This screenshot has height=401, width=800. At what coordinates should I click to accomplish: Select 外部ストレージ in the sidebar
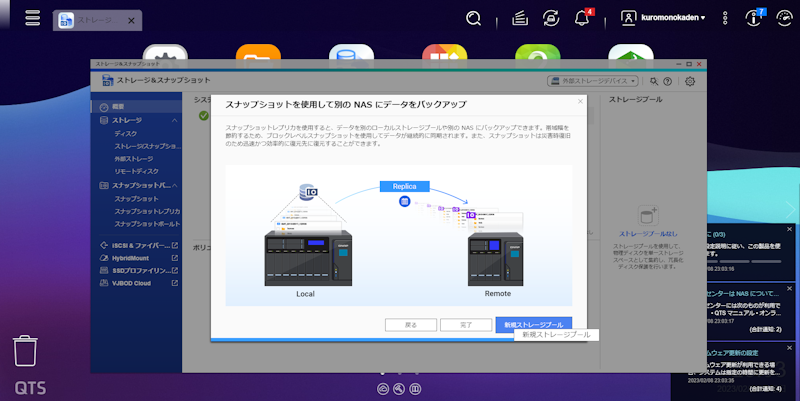tap(136, 159)
